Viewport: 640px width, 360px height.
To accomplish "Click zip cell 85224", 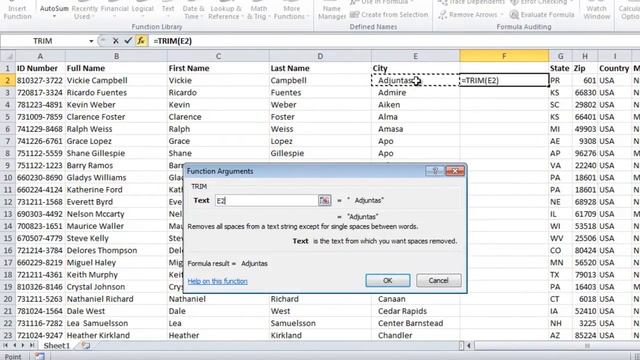I will click(585, 336).
